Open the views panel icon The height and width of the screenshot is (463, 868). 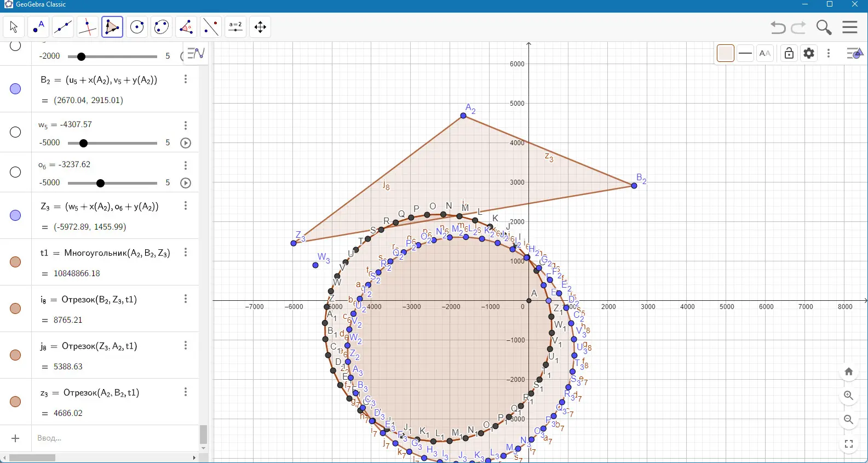855,53
